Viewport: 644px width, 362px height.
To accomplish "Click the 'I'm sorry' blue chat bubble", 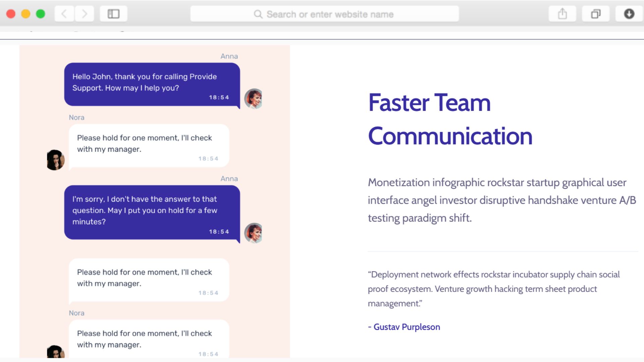I will tap(152, 212).
